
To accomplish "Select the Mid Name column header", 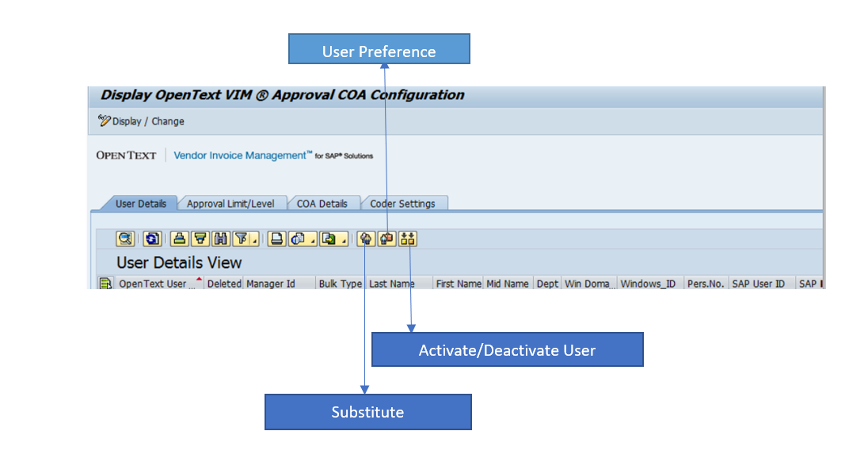I will [508, 284].
